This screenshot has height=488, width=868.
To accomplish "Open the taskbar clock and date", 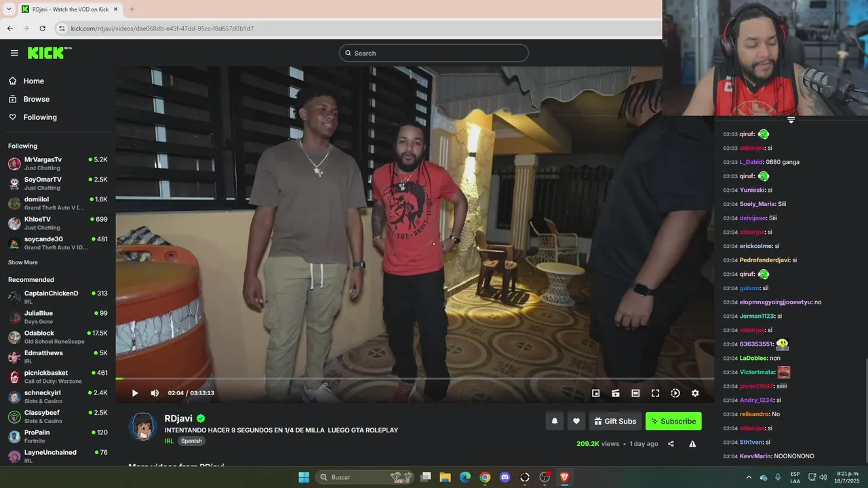I will pos(848,477).
